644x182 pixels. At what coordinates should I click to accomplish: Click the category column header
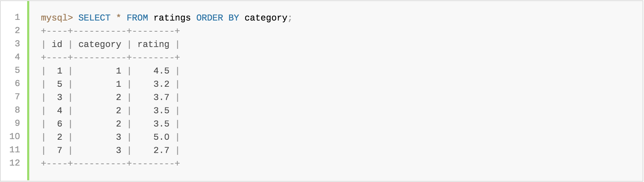coord(100,44)
